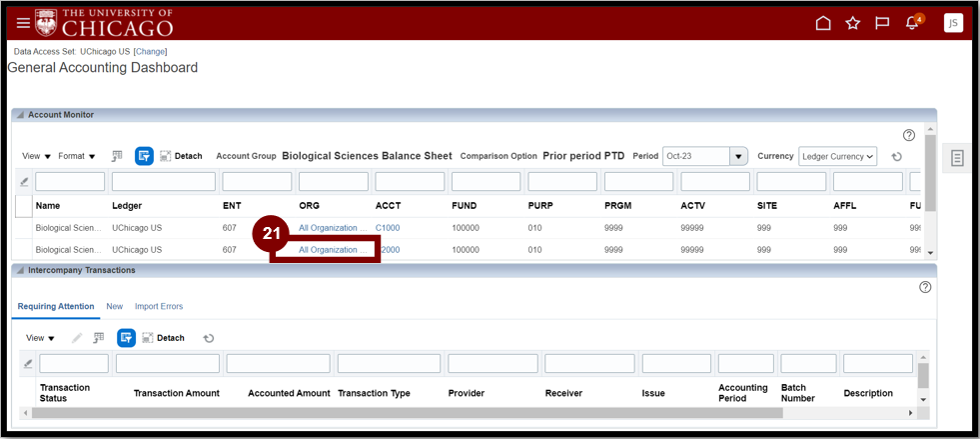Open the Format menu

pos(77,156)
